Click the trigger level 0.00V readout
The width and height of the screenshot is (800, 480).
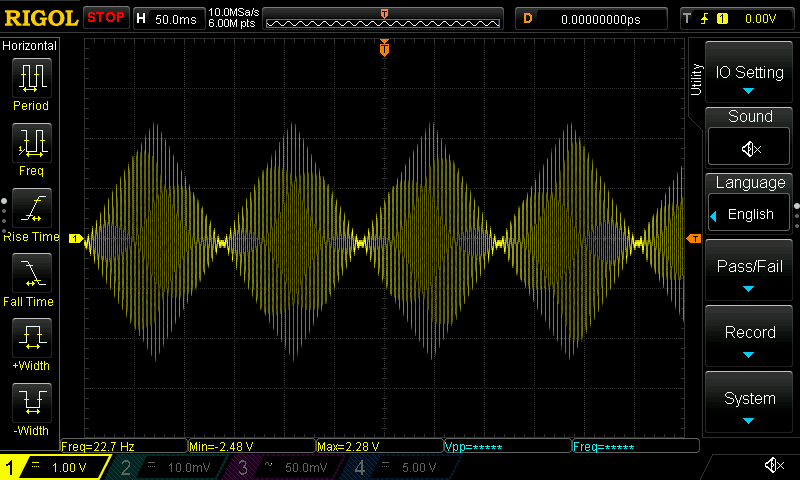[760, 19]
